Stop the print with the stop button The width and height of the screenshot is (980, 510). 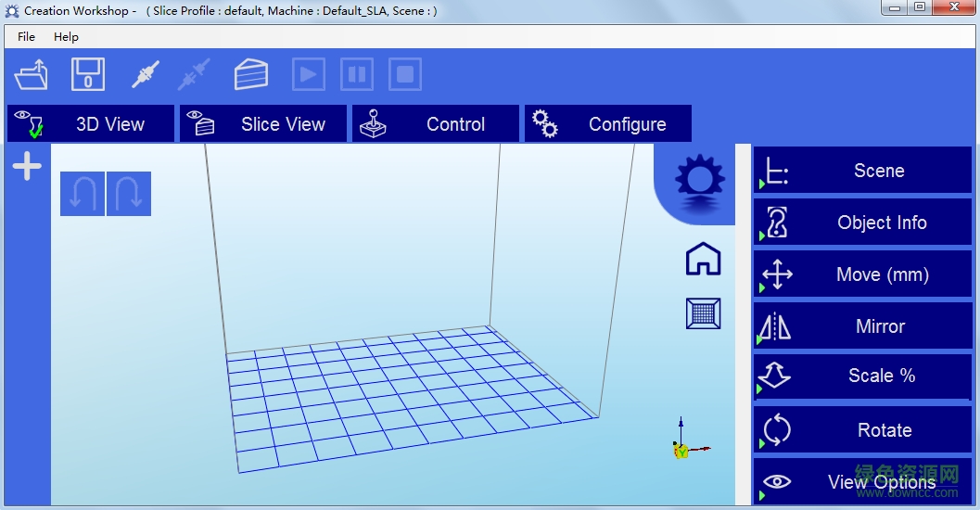pos(405,74)
